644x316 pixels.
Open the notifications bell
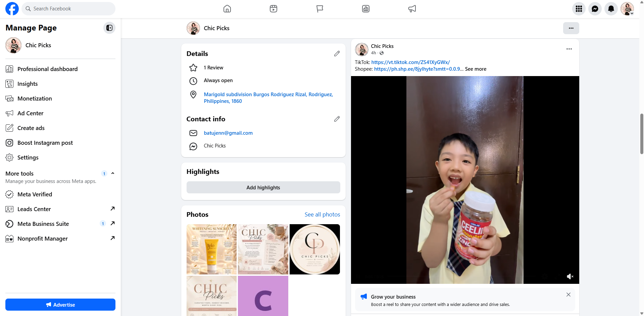(611, 9)
